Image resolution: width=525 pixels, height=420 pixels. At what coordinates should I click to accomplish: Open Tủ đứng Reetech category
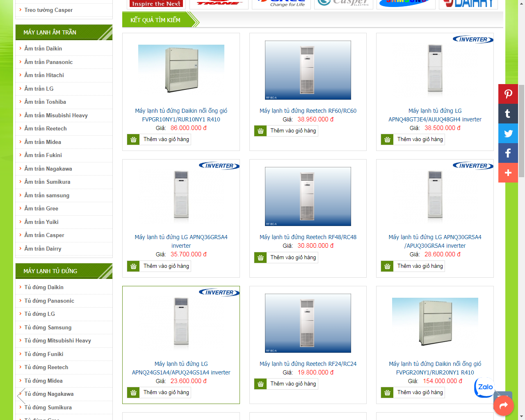pyautogui.click(x=46, y=367)
